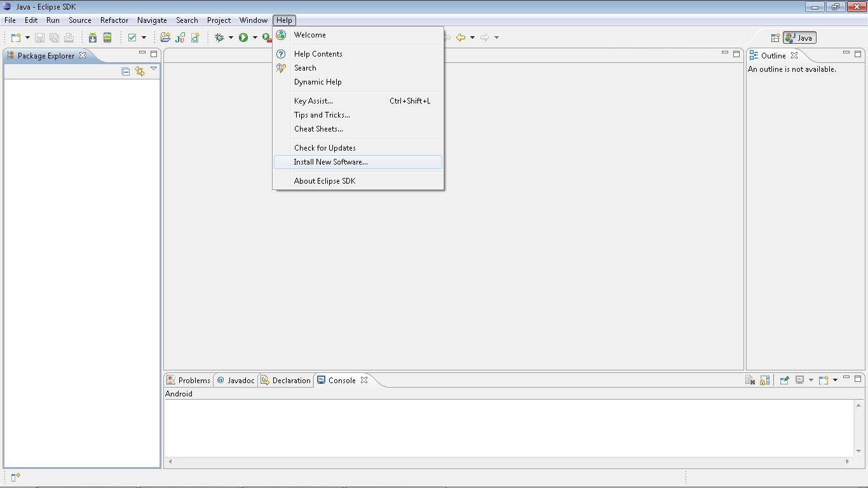The height and width of the screenshot is (488, 868).
Task: Collapse All in Package Explorer
Action: pyautogui.click(x=126, y=72)
